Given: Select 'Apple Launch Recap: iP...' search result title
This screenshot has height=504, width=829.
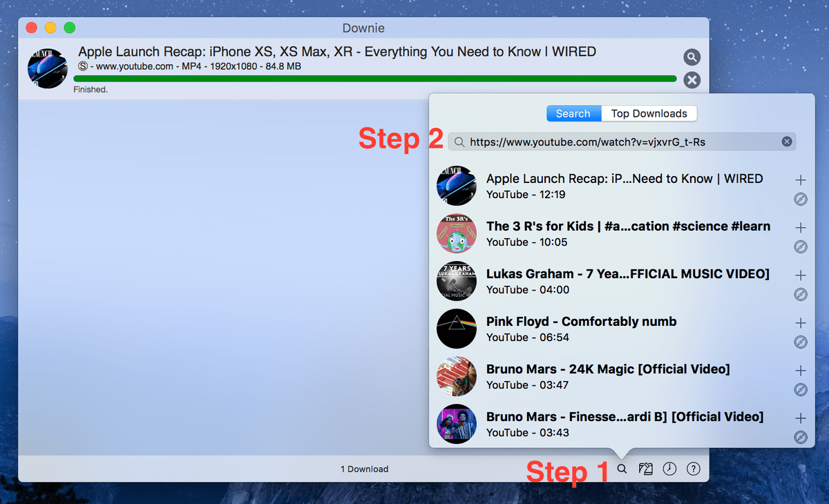Looking at the screenshot, I should pyautogui.click(x=625, y=179).
